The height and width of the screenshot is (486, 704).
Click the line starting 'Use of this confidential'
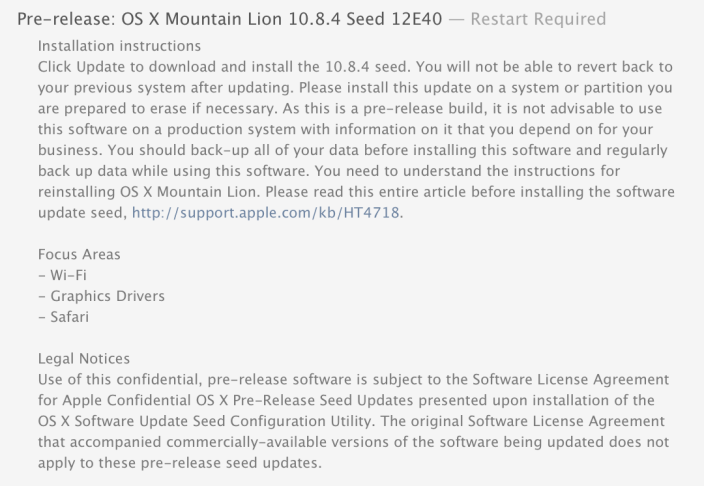[x=353, y=380]
